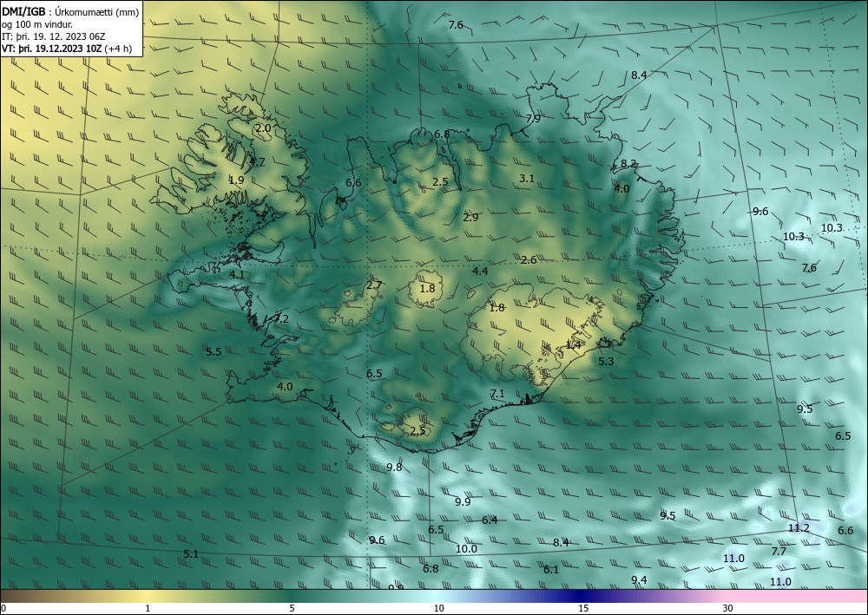This screenshot has width=868, height=615.
Task: Click the '30' label on the color scale
Action: pyautogui.click(x=728, y=609)
